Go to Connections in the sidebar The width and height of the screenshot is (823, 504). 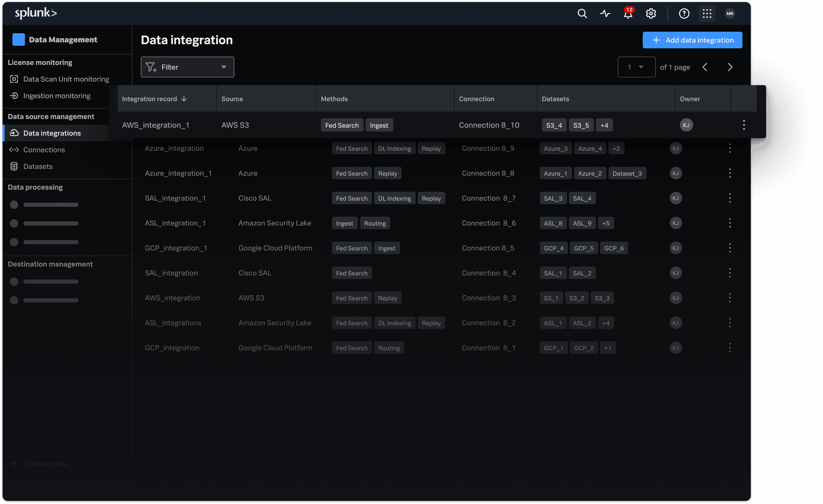[44, 150]
